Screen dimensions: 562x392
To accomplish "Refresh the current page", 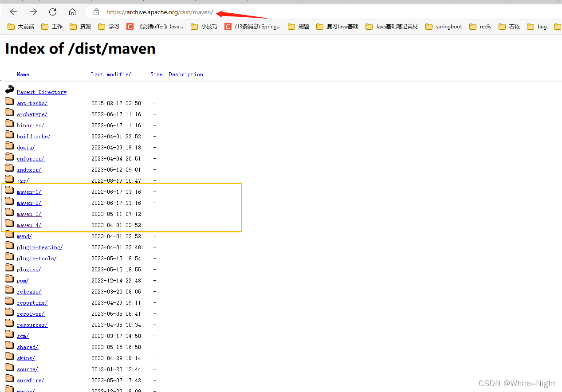I will tap(52, 12).
